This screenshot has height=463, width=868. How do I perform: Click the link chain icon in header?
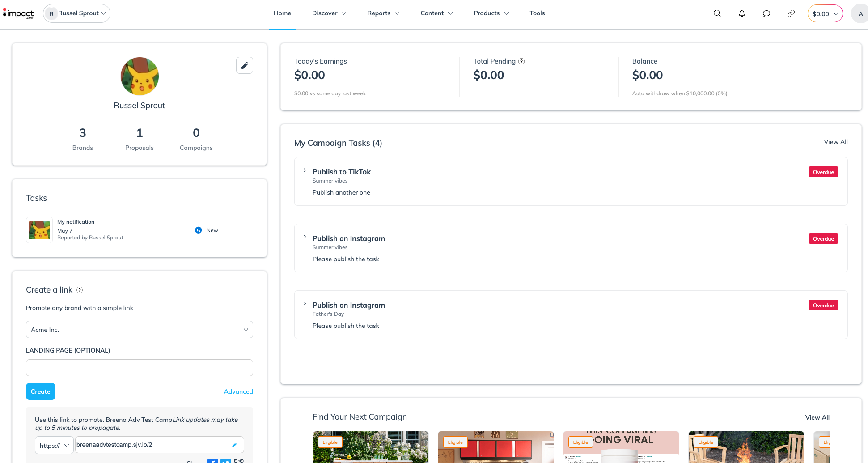tap(791, 13)
